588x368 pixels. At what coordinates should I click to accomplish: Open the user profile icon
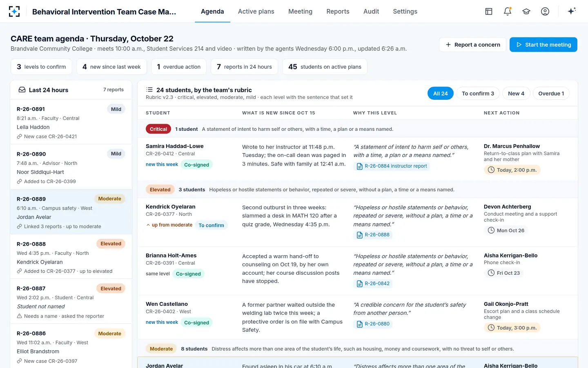point(545,11)
